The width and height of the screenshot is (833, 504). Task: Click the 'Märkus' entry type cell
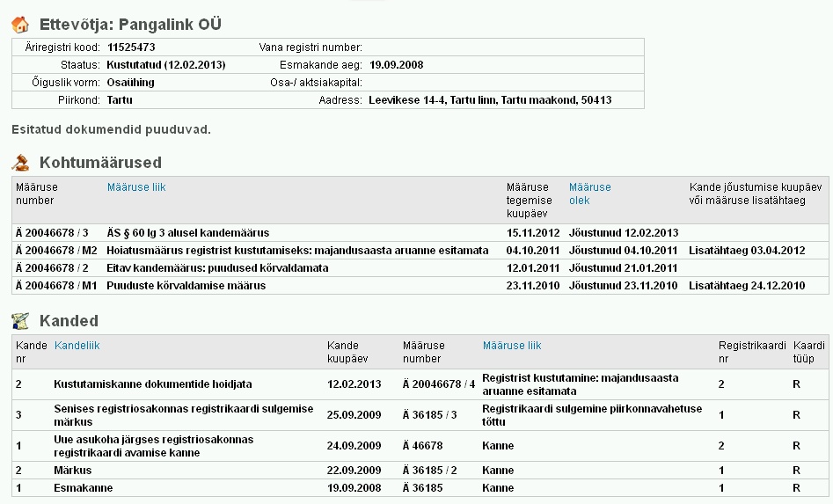(72, 470)
